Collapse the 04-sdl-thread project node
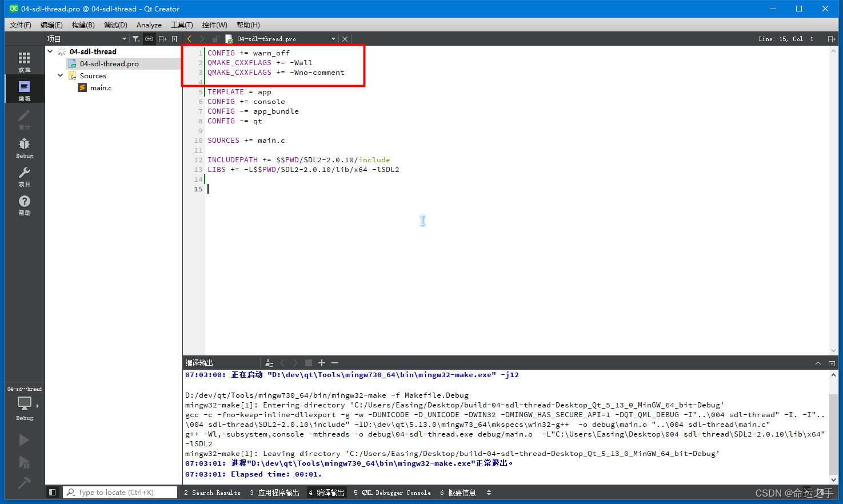 pyautogui.click(x=50, y=51)
